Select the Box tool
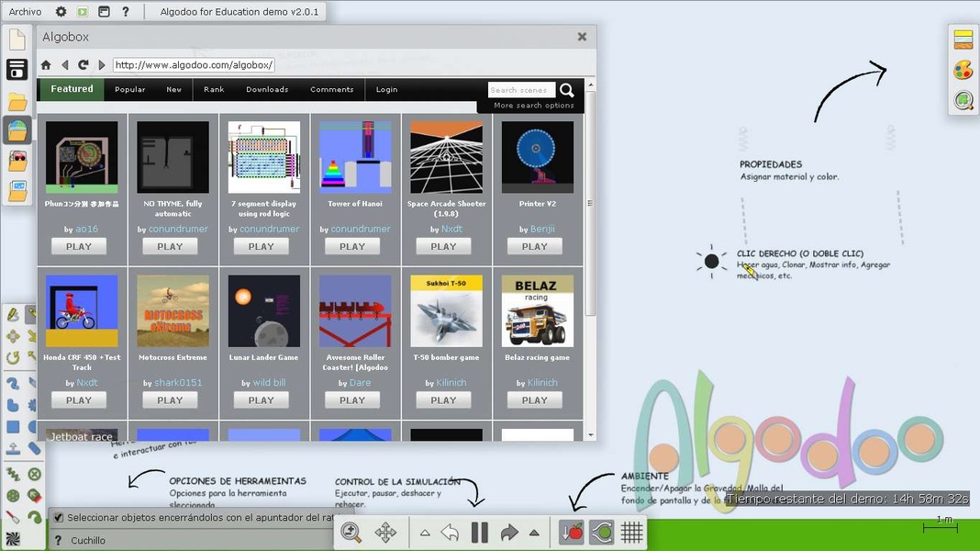Viewport: 980px width, 551px height. coord(13,425)
